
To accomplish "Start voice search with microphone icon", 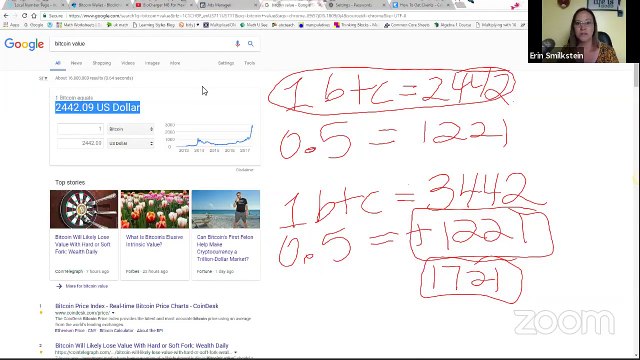I will tap(238, 44).
